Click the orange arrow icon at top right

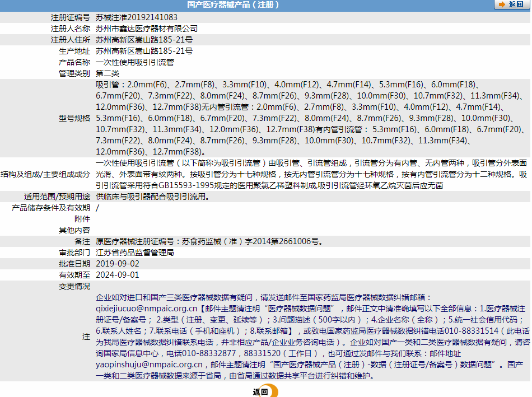coord(501,4)
